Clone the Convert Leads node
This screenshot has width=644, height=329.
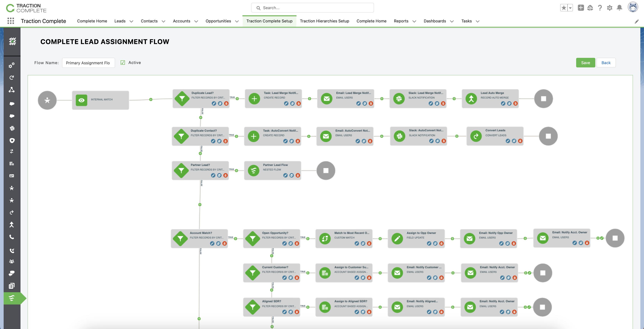[514, 141]
